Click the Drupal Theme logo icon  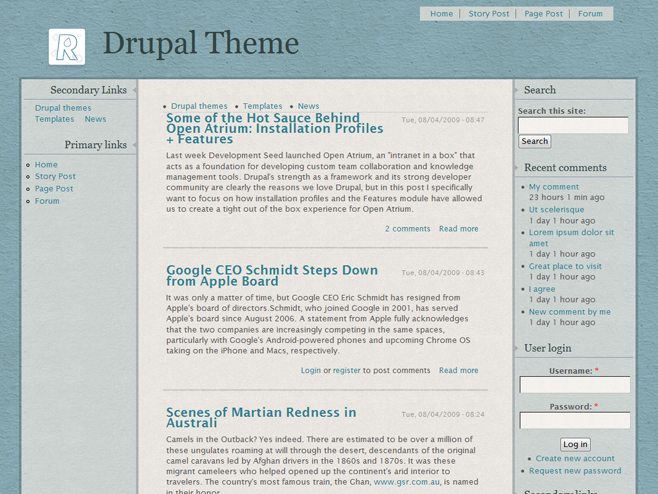coord(67,47)
